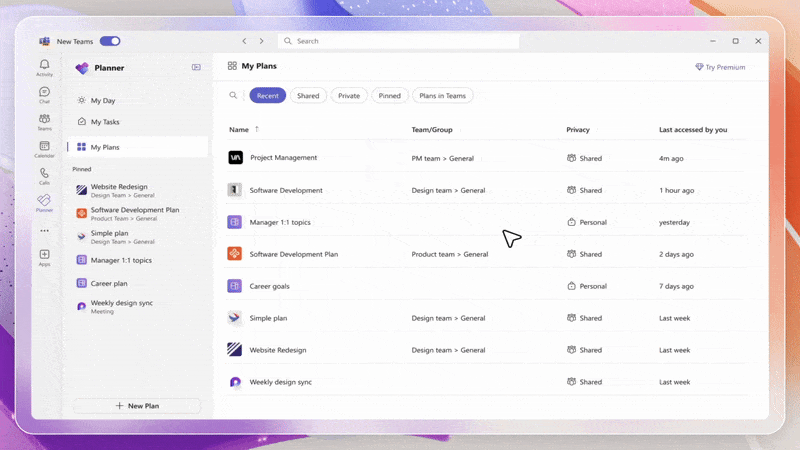Image resolution: width=800 pixels, height=450 pixels.
Task: Open Activity bell icon in sidebar
Action: [x=44, y=67]
